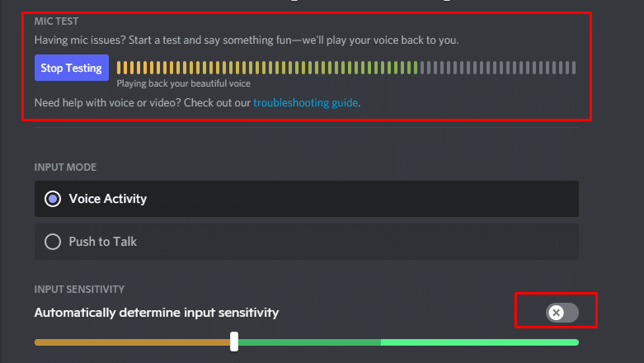This screenshot has width=644, height=363.
Task: Toggle automatic input sensitivity switch
Action: (562, 313)
